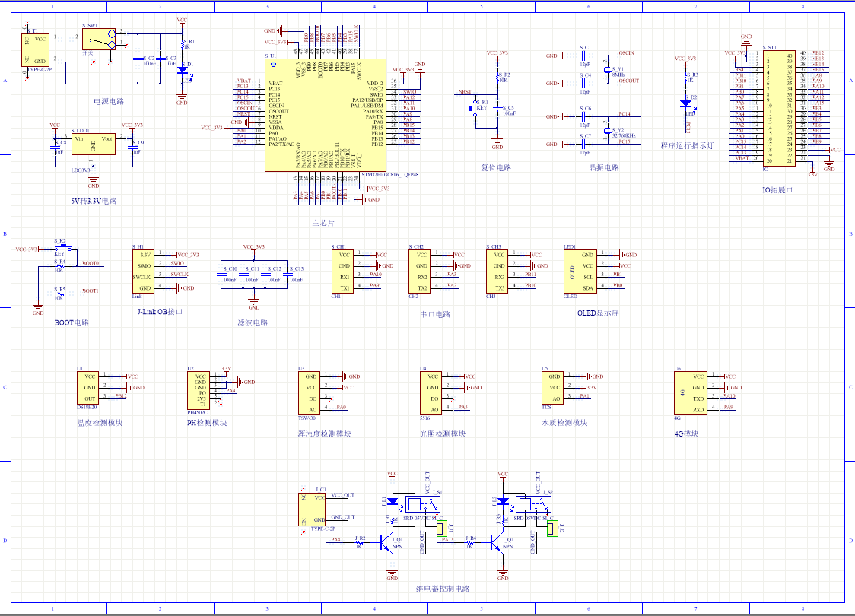
Task: Select the 4G module block U6
Action: tap(691, 393)
